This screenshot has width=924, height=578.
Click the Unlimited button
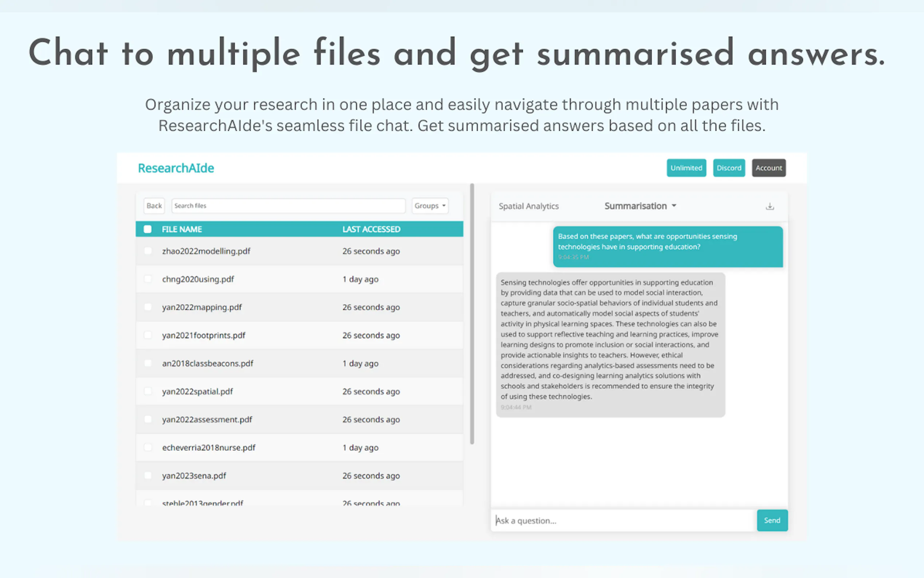686,168
